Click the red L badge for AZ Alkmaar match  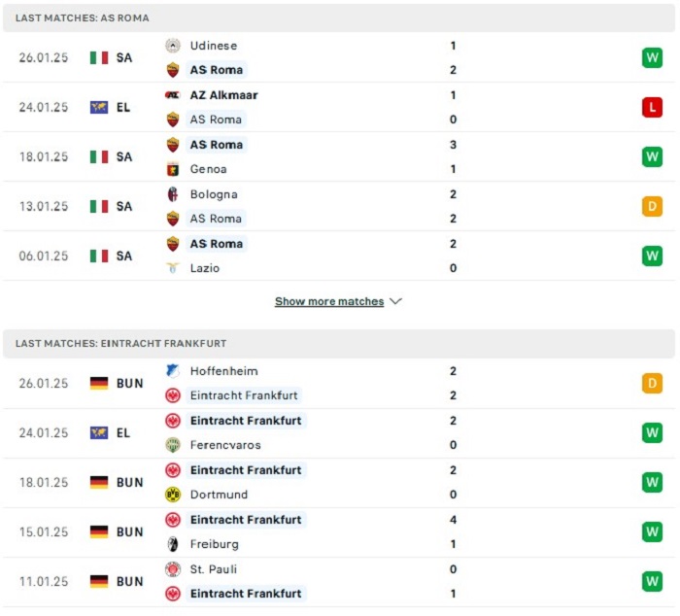(652, 107)
